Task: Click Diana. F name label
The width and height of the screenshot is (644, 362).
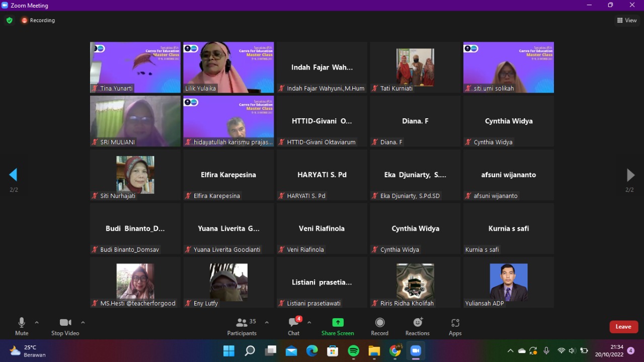Action: click(391, 142)
